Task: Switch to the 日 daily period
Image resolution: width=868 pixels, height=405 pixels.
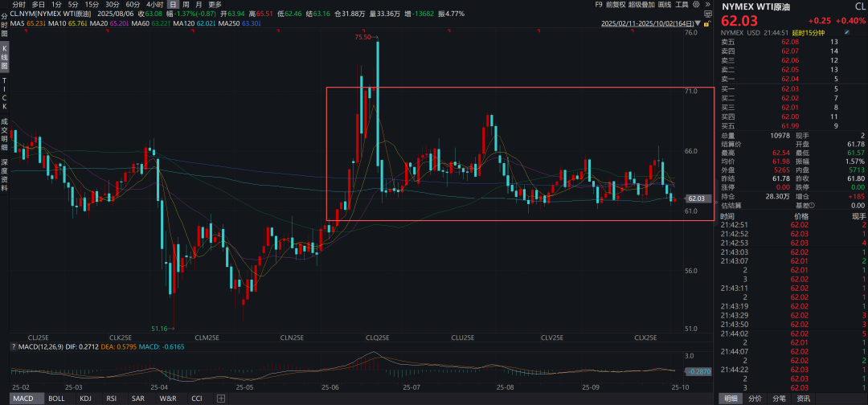Action: (x=173, y=4)
